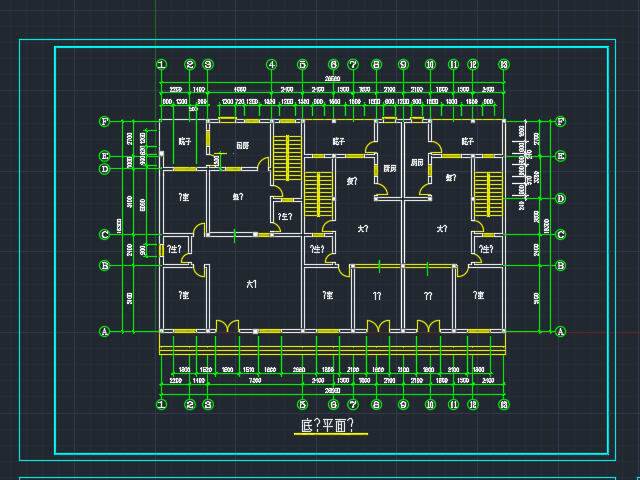Select the rightmost double door on bottom wall

(428, 326)
